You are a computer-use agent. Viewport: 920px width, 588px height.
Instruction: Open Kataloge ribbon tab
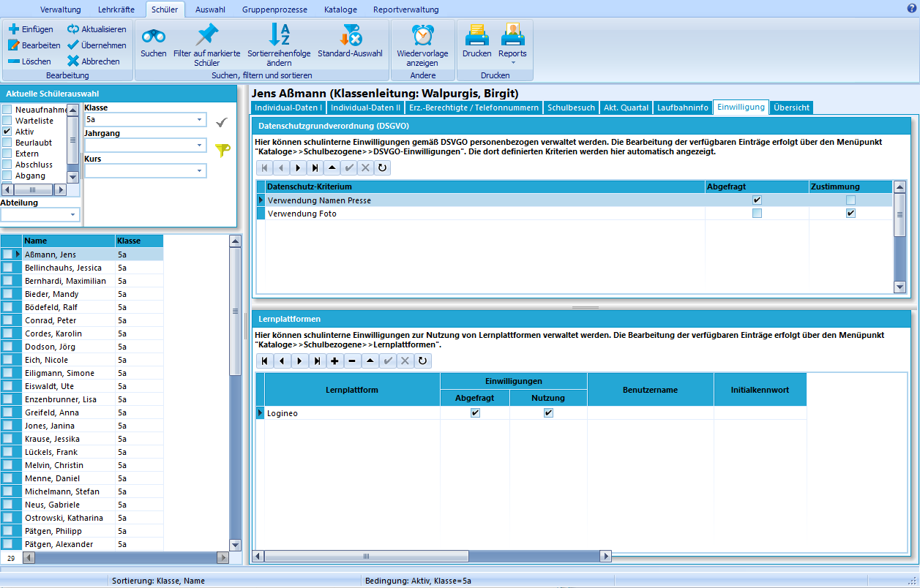pyautogui.click(x=340, y=10)
